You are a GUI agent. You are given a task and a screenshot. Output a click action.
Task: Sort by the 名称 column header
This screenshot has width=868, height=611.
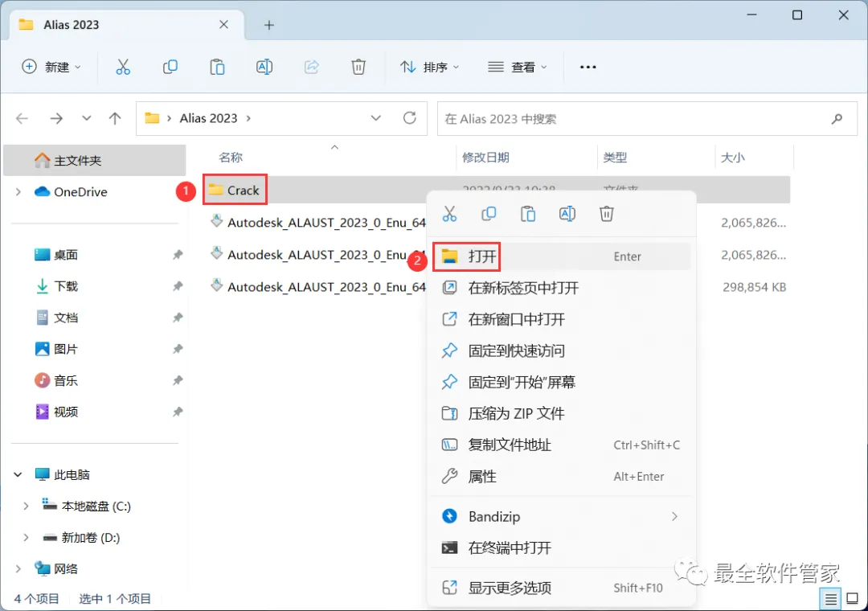tap(231, 158)
